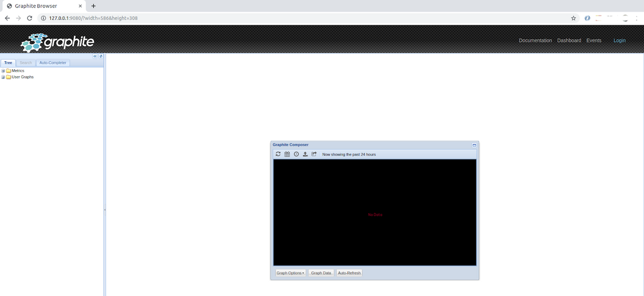The image size is (644, 296).
Task: Click the share graph icon
Action: coord(314,154)
